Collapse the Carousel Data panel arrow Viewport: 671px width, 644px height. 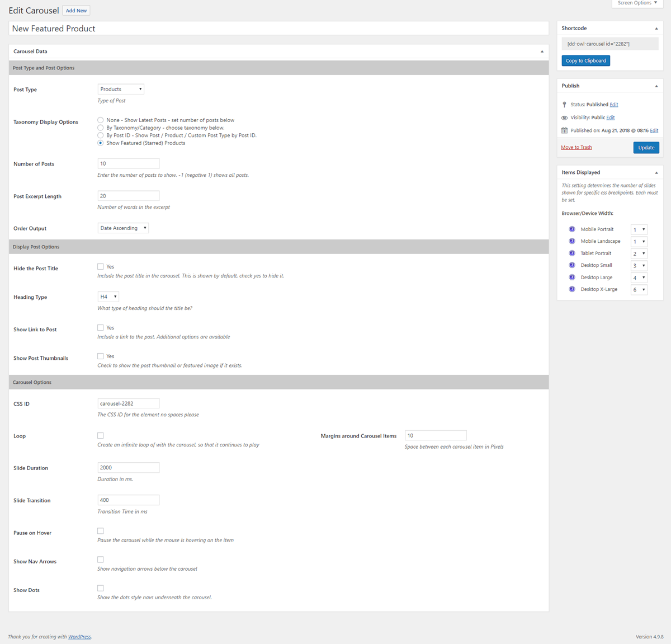click(542, 51)
